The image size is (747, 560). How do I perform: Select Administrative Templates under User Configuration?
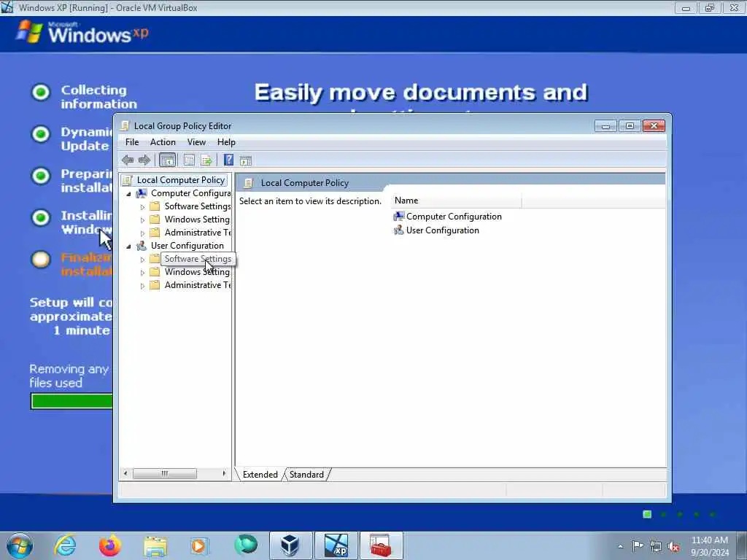tap(197, 285)
